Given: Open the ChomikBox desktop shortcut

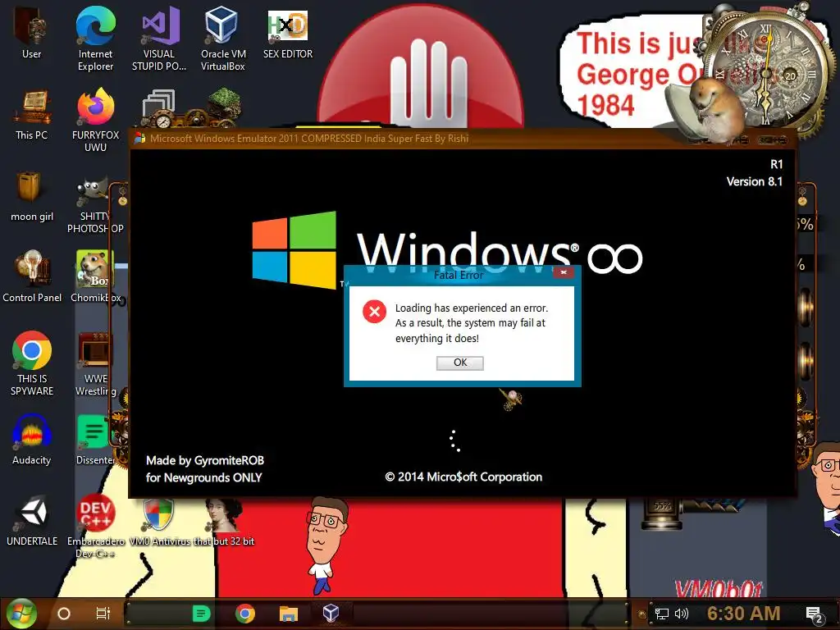Looking at the screenshot, I should pyautogui.click(x=95, y=276).
